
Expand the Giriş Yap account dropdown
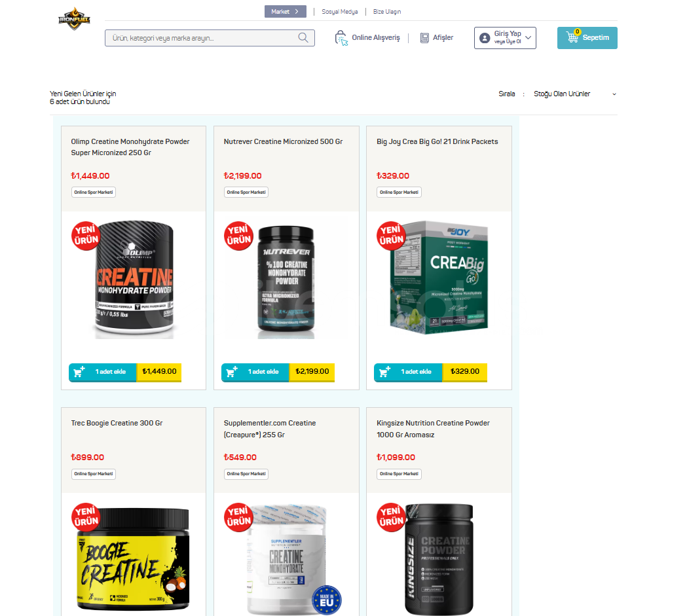click(x=528, y=38)
